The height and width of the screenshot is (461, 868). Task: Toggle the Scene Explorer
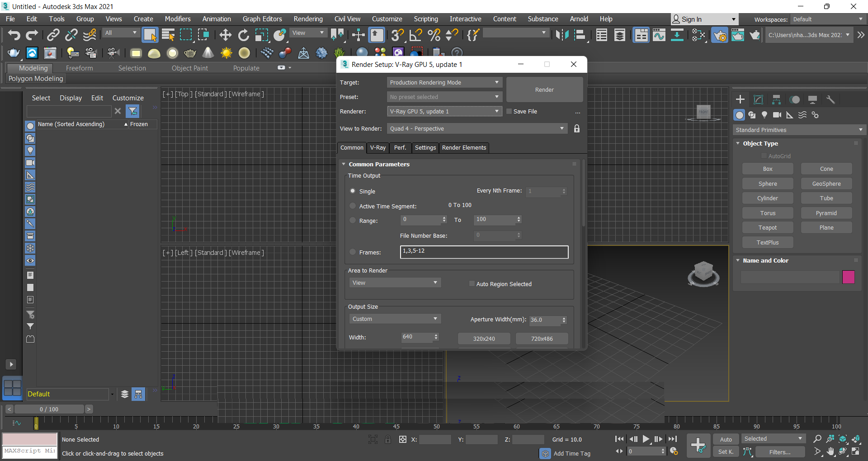(601, 35)
